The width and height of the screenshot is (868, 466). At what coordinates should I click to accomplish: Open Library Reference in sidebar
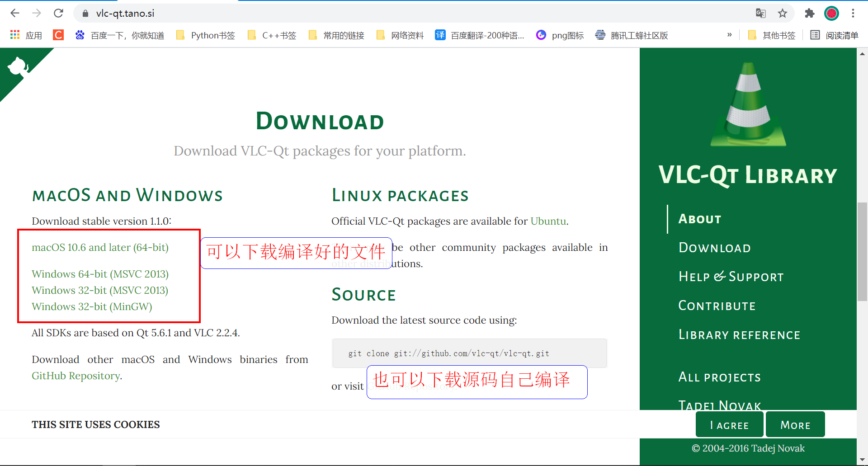(x=740, y=334)
